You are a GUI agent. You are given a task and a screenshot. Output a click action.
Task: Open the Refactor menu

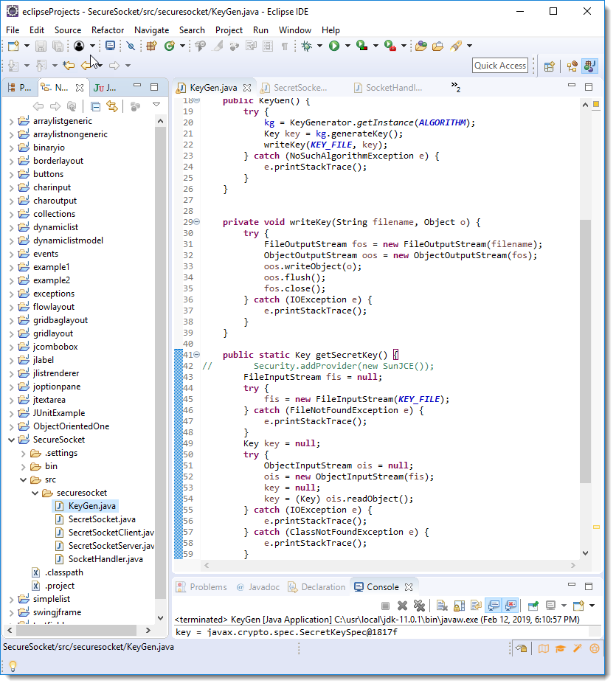pos(108,30)
